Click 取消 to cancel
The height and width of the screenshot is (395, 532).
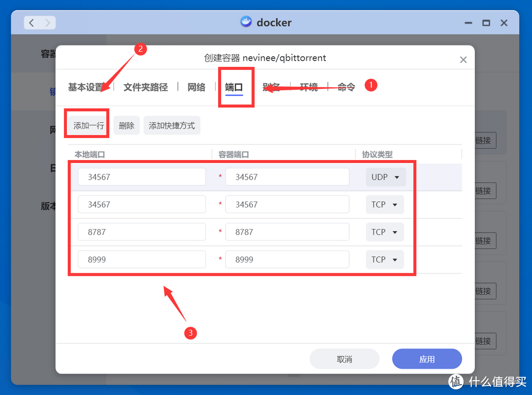point(344,359)
